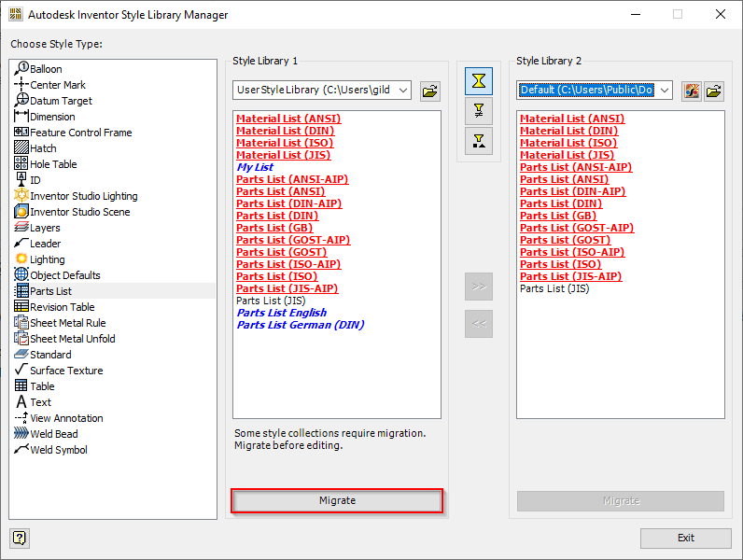Click Migrate under Style Library 1

337,500
